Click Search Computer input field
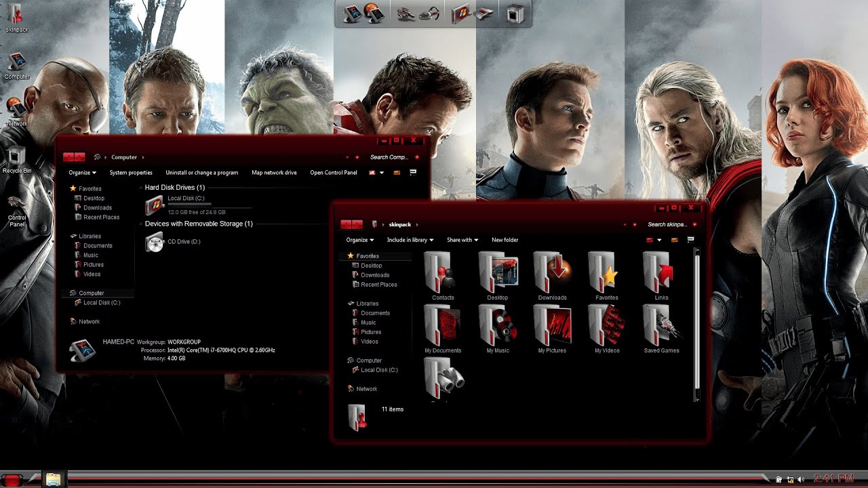868x488 pixels. click(x=391, y=157)
